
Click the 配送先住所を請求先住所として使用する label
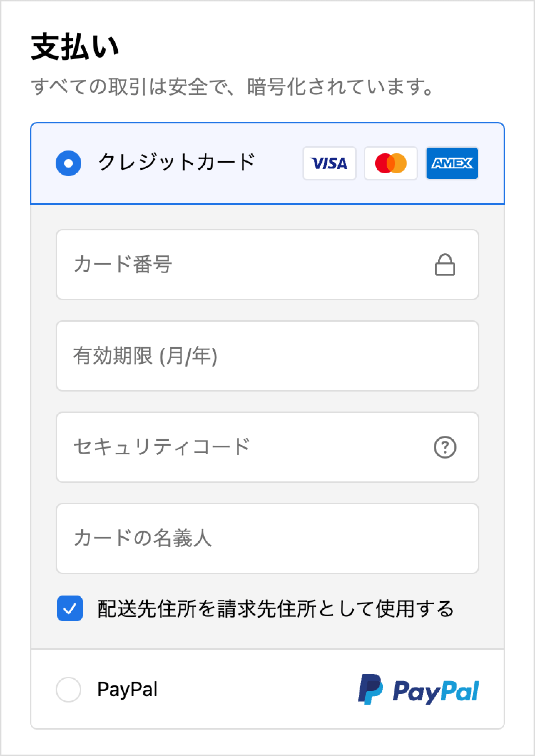275,609
